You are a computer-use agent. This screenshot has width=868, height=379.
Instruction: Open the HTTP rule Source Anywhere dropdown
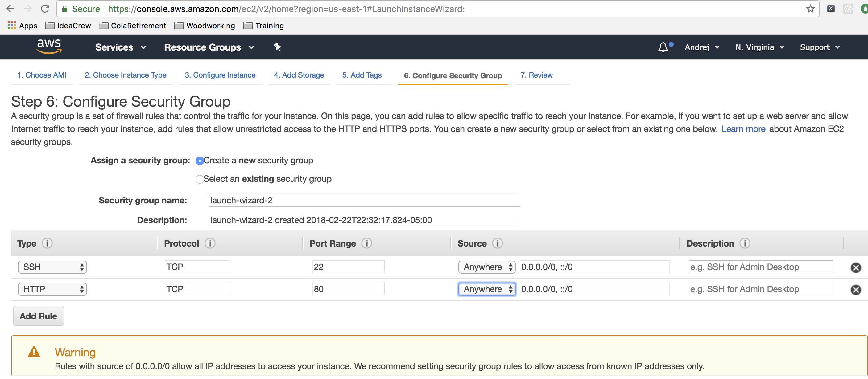486,289
